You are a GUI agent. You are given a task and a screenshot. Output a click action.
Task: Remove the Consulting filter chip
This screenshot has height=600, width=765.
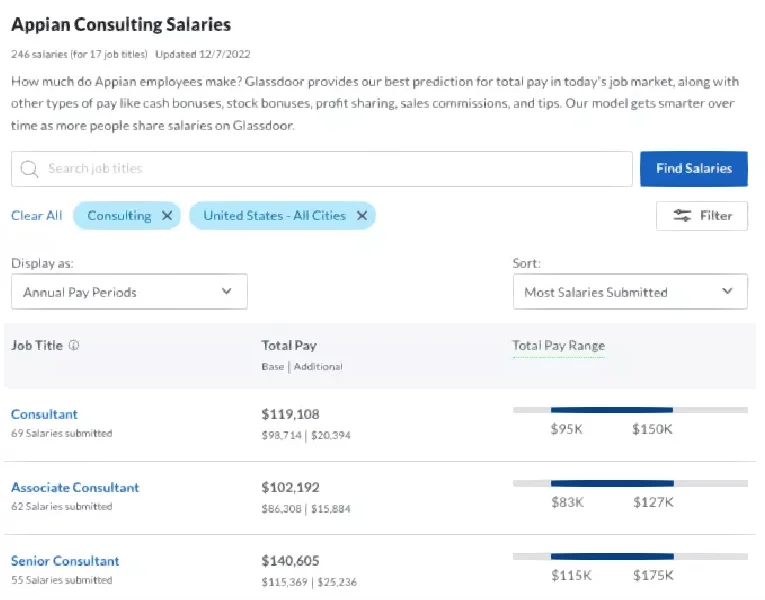click(x=167, y=216)
